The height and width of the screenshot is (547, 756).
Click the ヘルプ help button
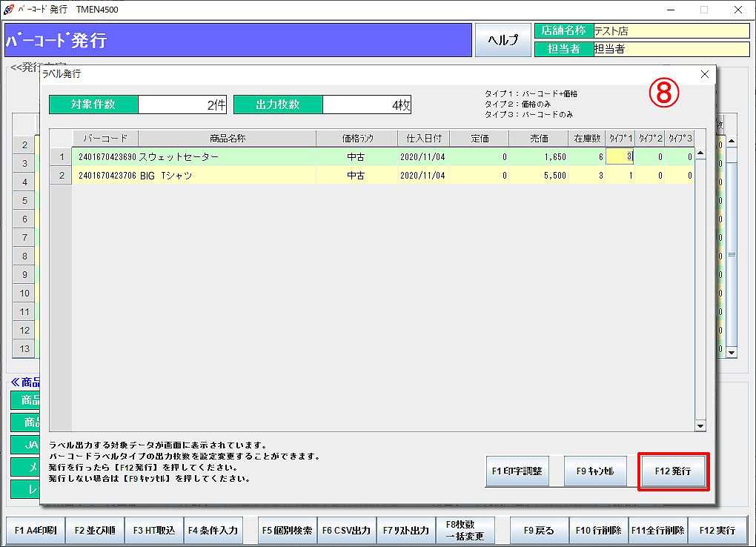[x=503, y=40]
